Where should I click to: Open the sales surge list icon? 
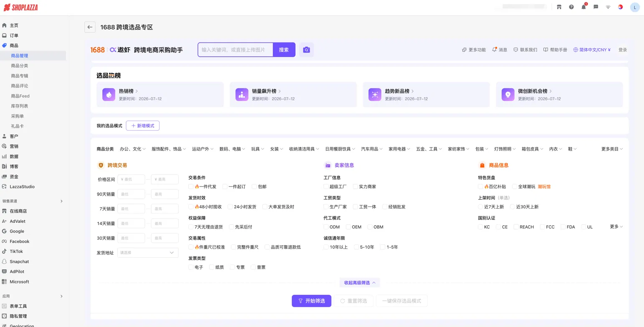click(242, 95)
